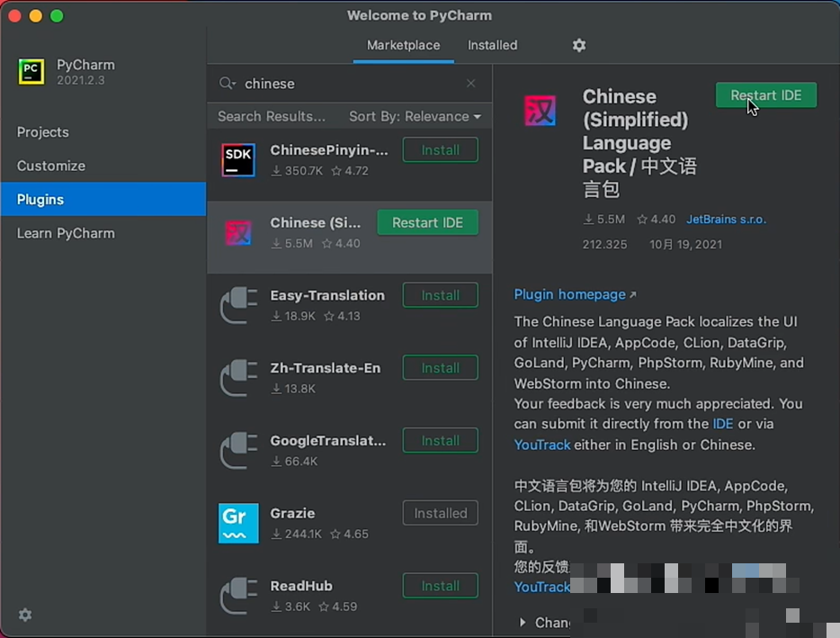Viewport: 840px width, 638px height.
Task: Open YouTrack link in English description
Action: tap(541, 445)
